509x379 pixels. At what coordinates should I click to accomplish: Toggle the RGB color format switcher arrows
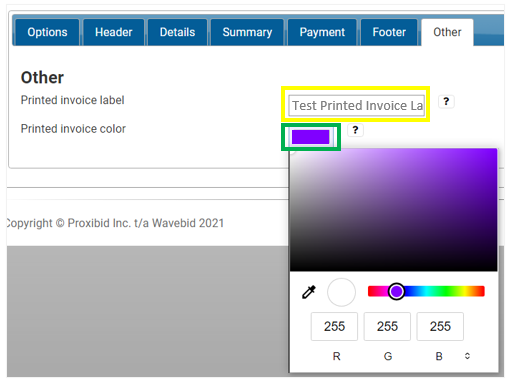(467, 356)
